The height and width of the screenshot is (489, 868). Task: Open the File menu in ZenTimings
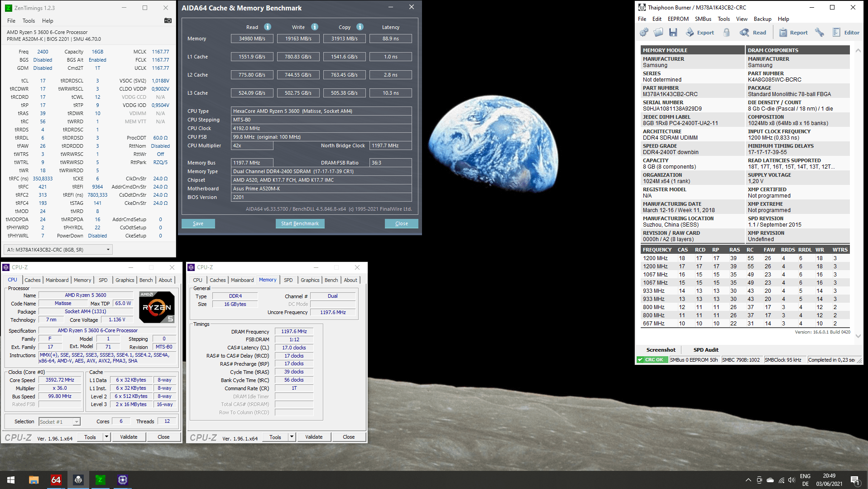[11, 21]
